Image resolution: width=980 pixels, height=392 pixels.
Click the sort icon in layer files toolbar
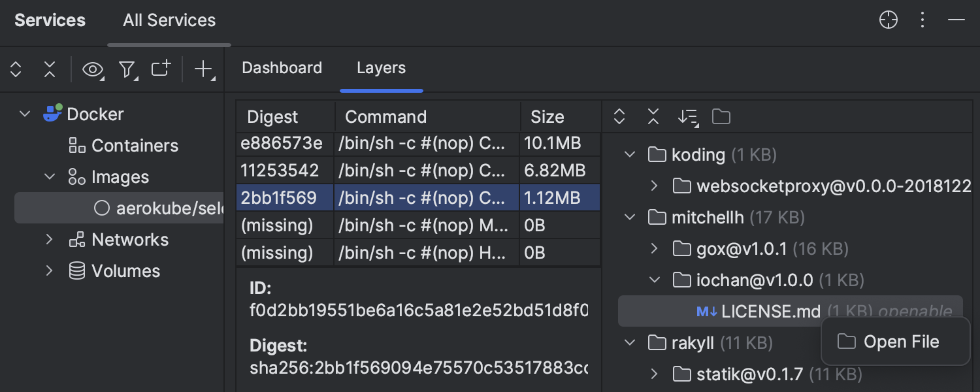click(x=687, y=117)
